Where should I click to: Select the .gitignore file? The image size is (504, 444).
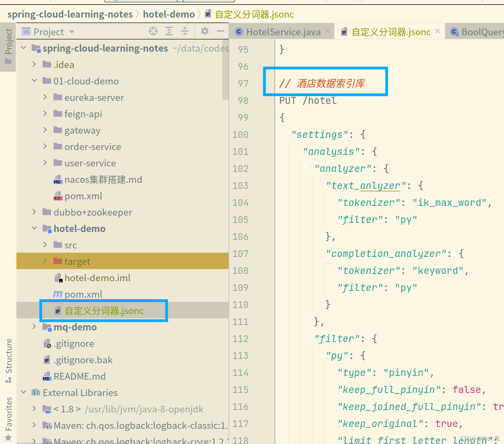(x=74, y=343)
